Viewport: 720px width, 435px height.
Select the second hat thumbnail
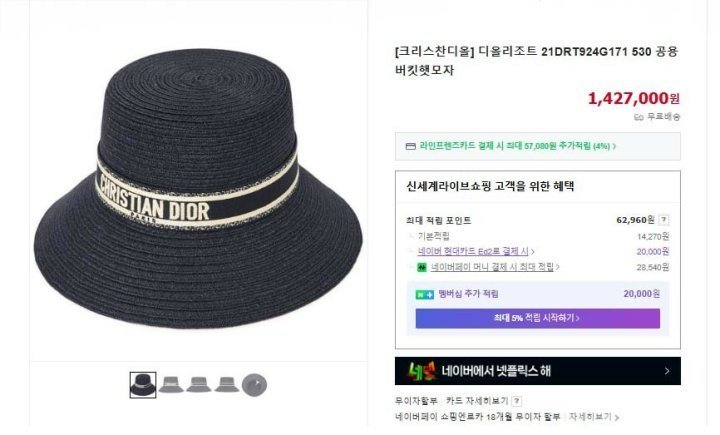point(172,383)
